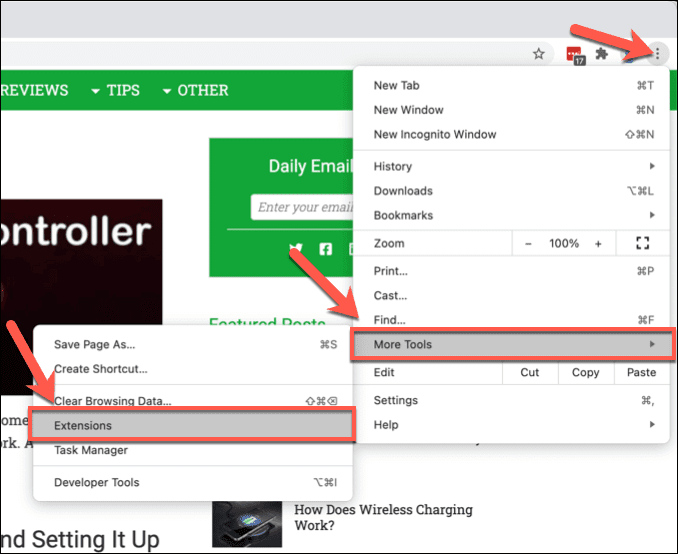Decrease zoom with the minus button
This screenshot has height=554, width=678.
point(528,243)
